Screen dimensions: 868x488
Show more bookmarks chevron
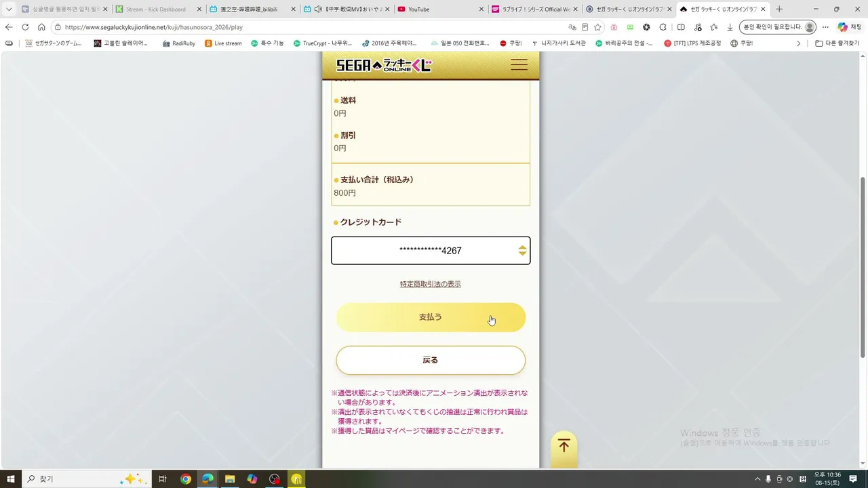coord(798,43)
